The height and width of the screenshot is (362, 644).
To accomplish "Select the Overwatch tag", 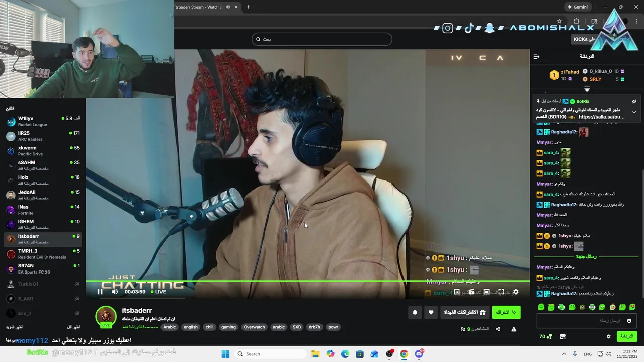I will pyautogui.click(x=254, y=327).
